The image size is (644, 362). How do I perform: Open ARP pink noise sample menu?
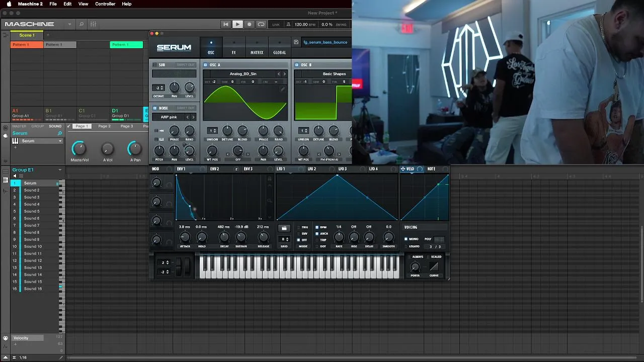(x=169, y=117)
